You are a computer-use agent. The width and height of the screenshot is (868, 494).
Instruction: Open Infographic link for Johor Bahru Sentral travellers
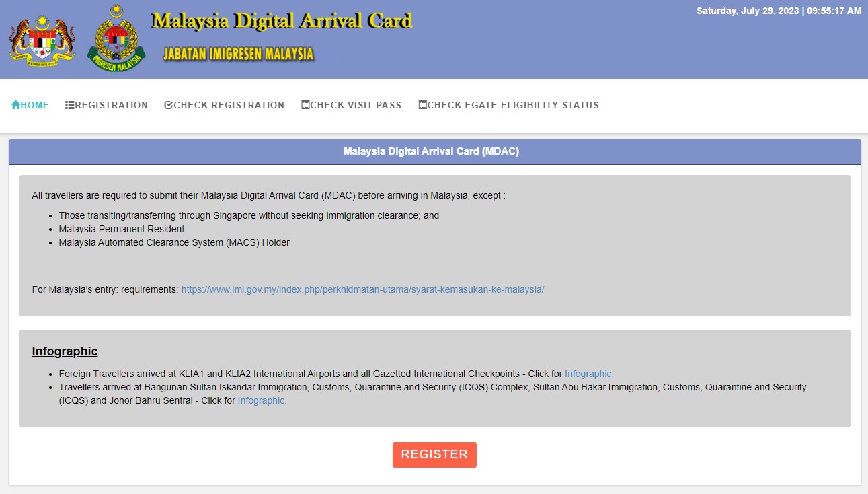click(262, 400)
